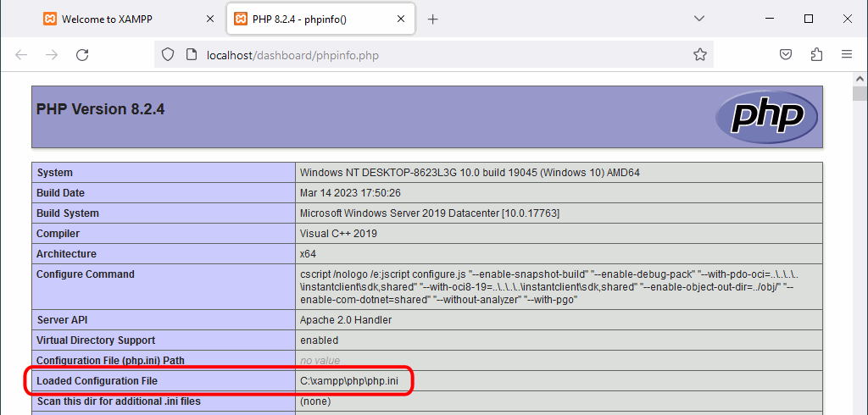Select the PHP 8.2.4 - phpinfo() tab
The image size is (868, 415).
point(320,19)
